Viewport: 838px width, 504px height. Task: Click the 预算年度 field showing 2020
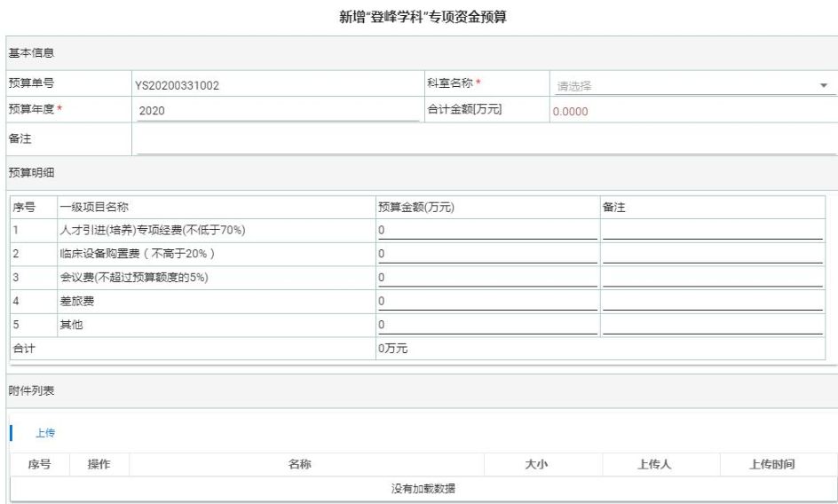tap(276, 111)
